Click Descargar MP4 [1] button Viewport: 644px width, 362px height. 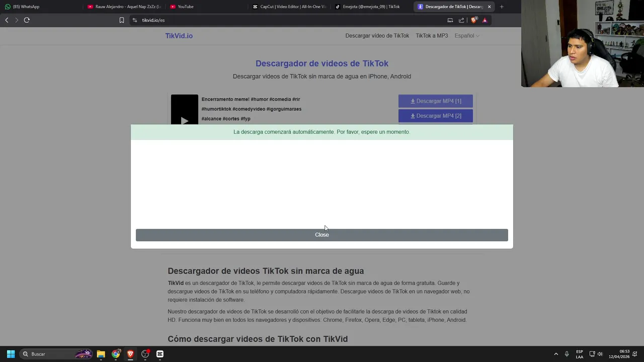click(436, 101)
